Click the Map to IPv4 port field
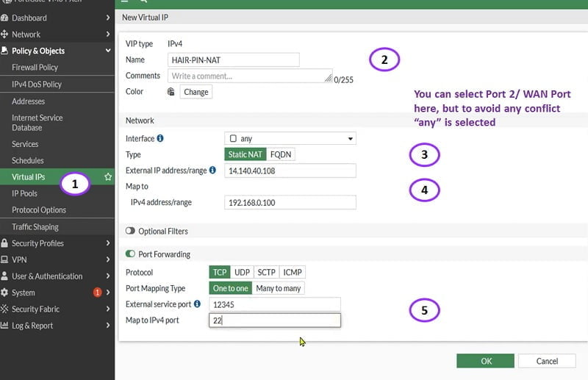 point(275,320)
